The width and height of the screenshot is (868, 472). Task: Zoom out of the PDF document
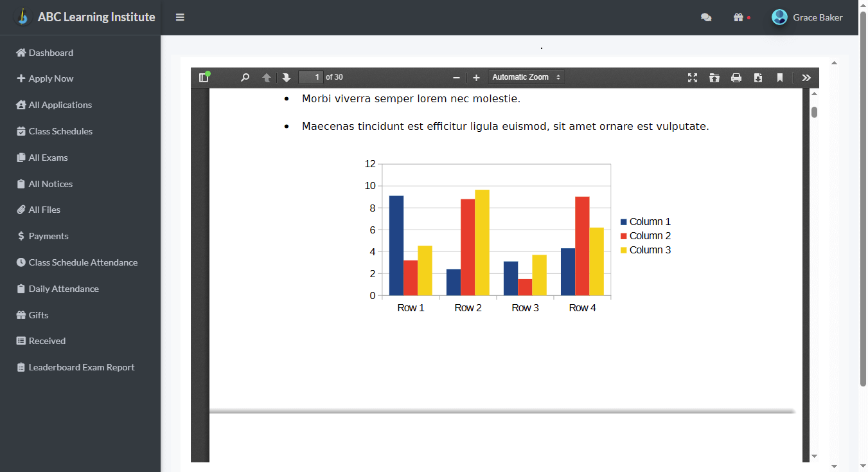tap(456, 78)
